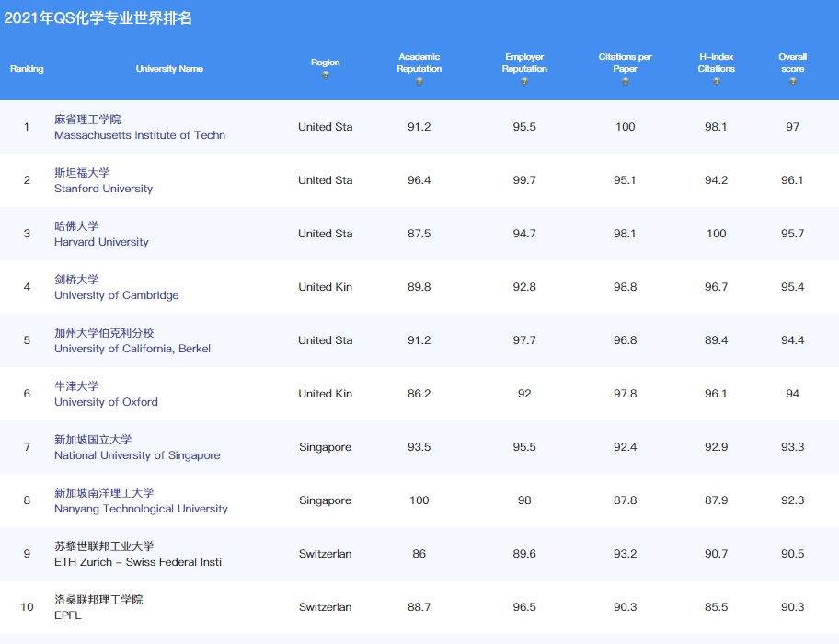Click the Employer Reputation header label
839x644 pixels.
tap(524, 63)
